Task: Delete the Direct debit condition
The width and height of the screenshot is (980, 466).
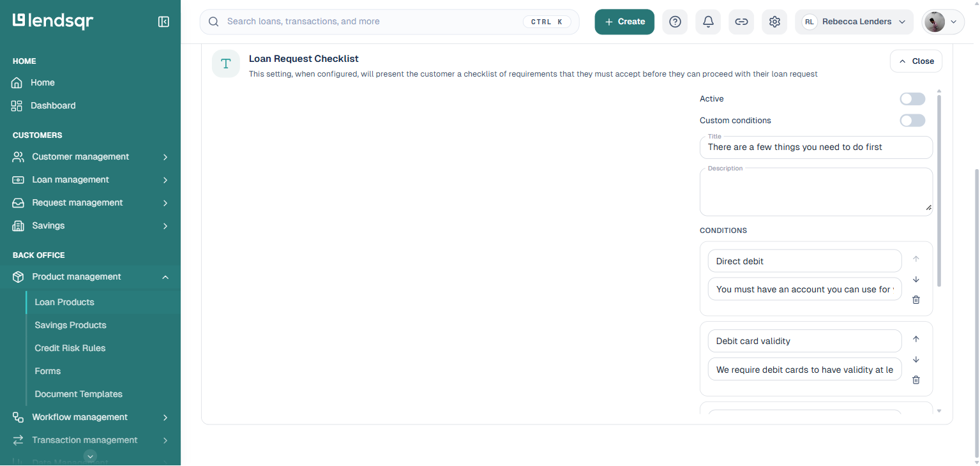Action: coord(916,299)
